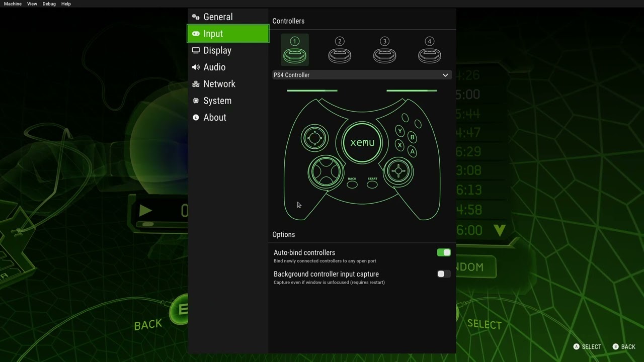
Task: Open the View menu
Action: coord(32,4)
